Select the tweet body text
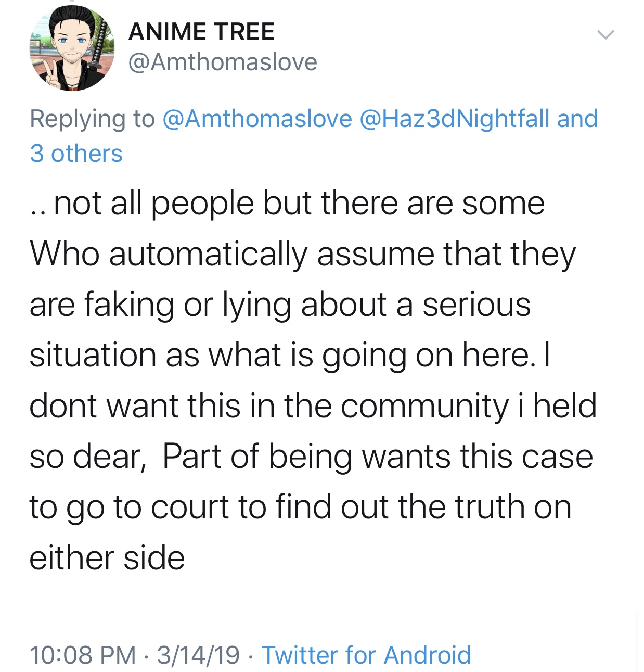 click(x=313, y=380)
